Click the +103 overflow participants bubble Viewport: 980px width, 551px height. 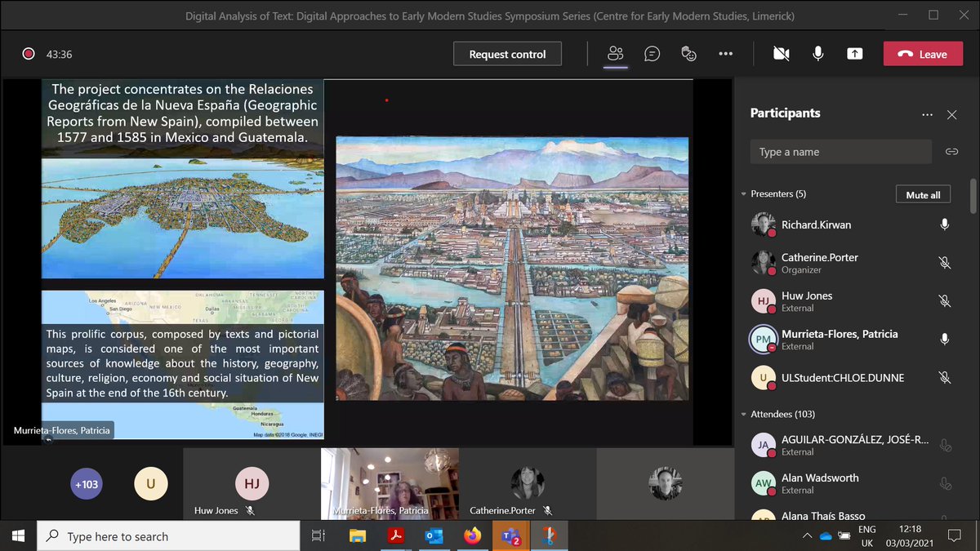(x=87, y=484)
